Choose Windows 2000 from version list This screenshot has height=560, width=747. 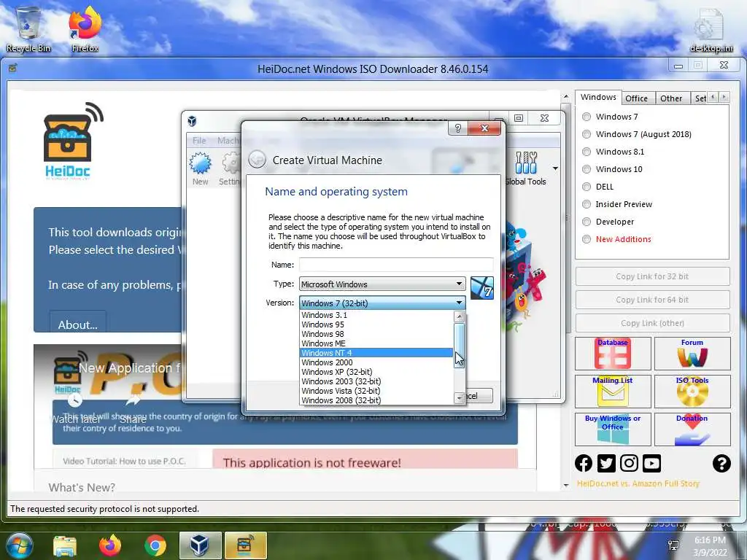[376, 362]
